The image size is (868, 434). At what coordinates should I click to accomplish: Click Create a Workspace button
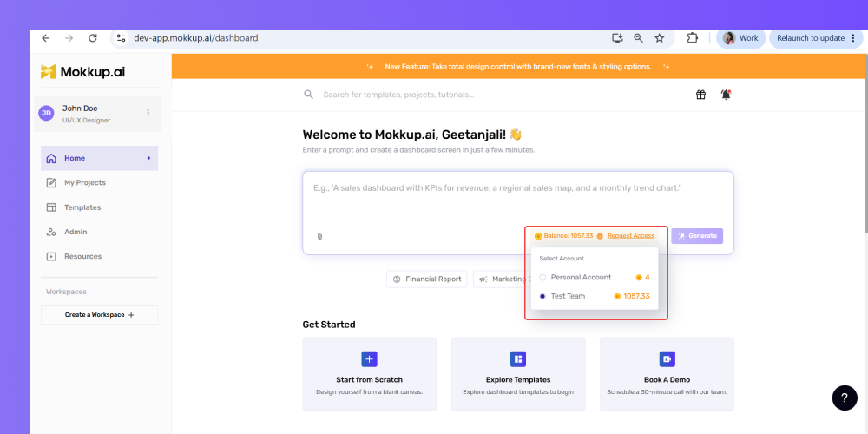click(100, 315)
